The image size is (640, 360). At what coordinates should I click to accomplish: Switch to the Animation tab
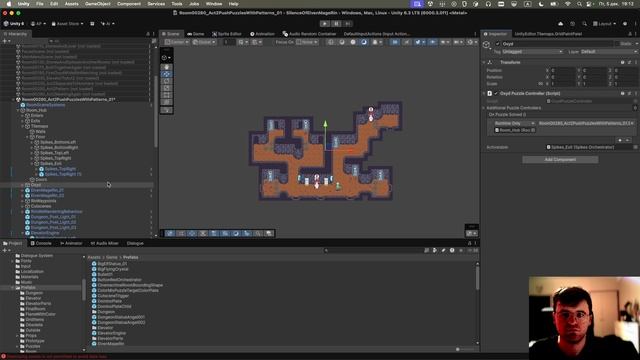click(x=262, y=34)
